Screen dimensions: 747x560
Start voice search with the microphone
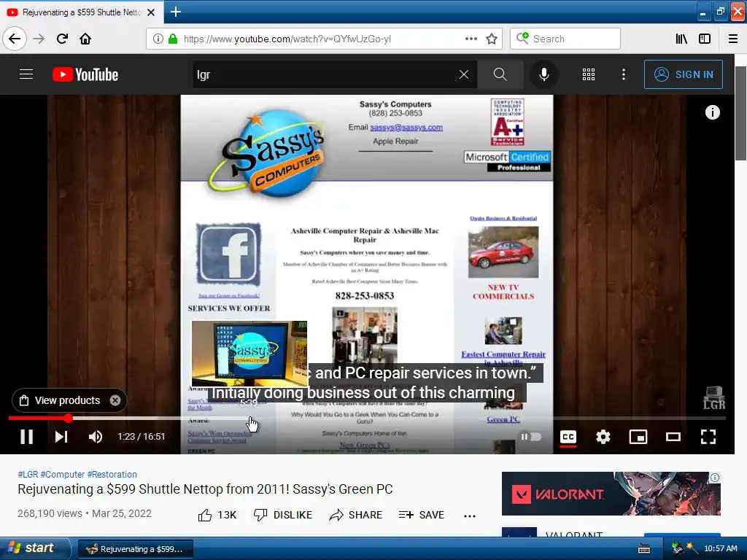[543, 74]
